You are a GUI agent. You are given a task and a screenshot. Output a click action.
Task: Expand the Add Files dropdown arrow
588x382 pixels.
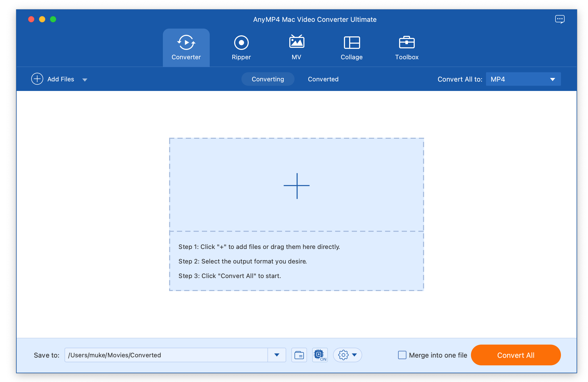click(x=85, y=80)
